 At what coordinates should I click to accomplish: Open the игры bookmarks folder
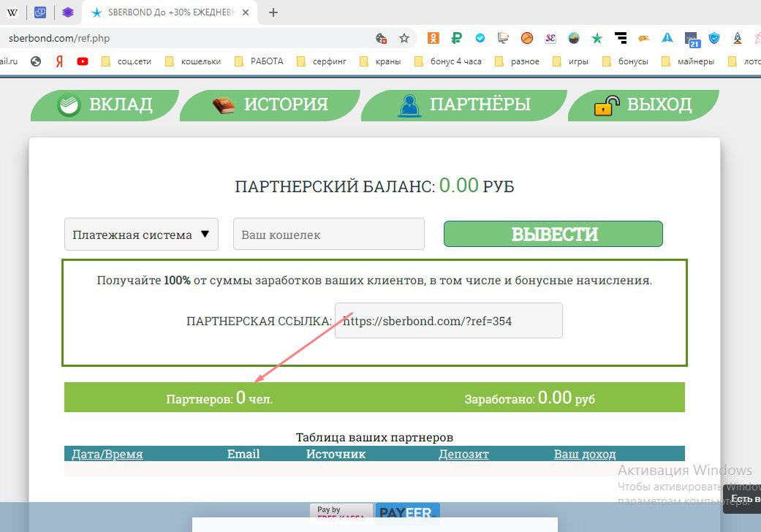point(571,61)
